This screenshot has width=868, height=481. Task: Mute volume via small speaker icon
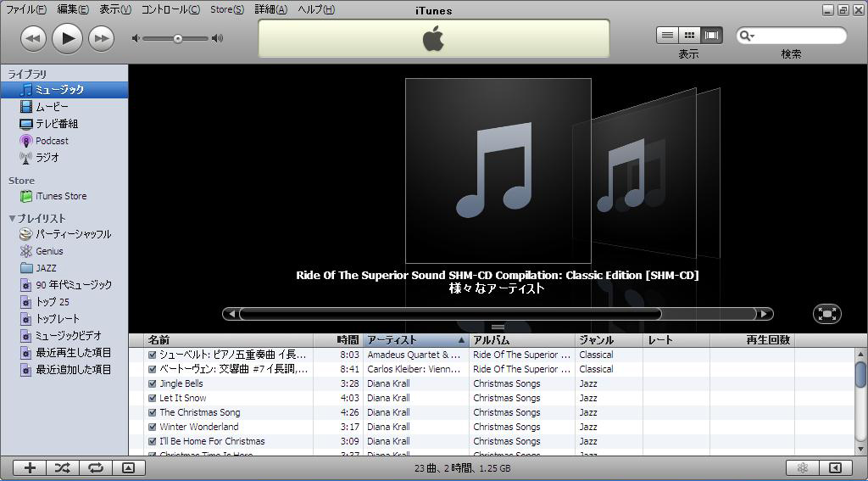click(x=136, y=38)
